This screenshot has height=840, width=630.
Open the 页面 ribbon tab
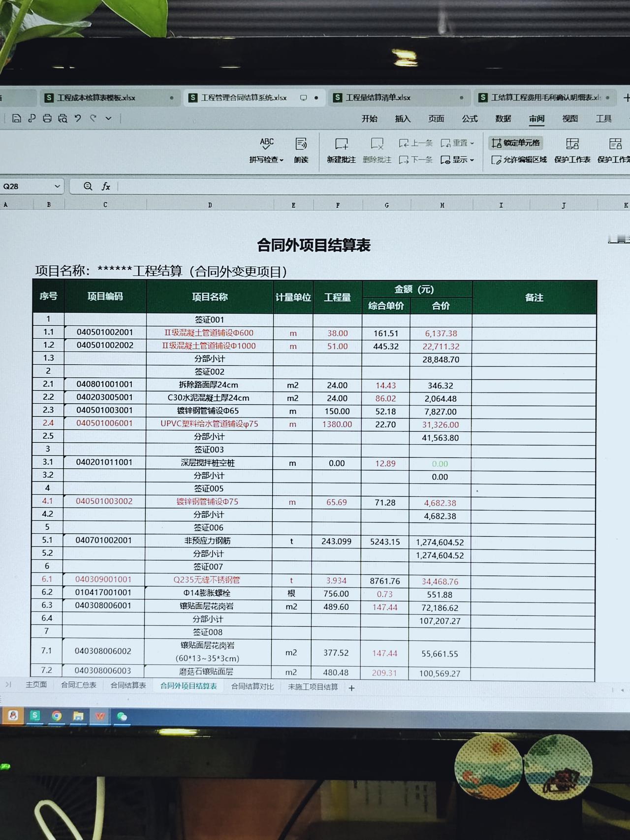436,119
